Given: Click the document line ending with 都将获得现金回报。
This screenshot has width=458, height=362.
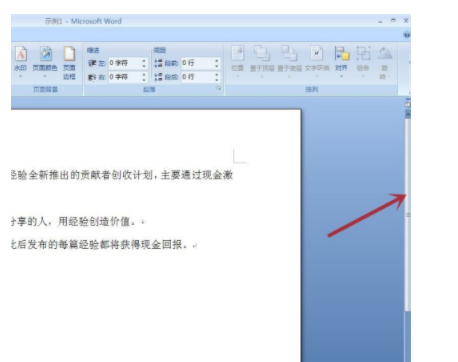Looking at the screenshot, I should (104, 245).
